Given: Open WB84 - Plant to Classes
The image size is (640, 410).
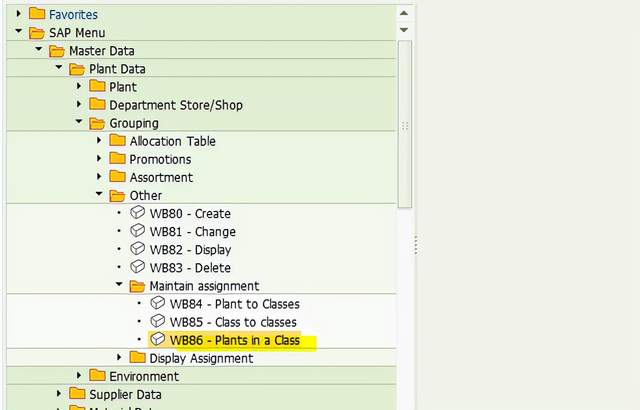Looking at the screenshot, I should pyautogui.click(x=235, y=304).
